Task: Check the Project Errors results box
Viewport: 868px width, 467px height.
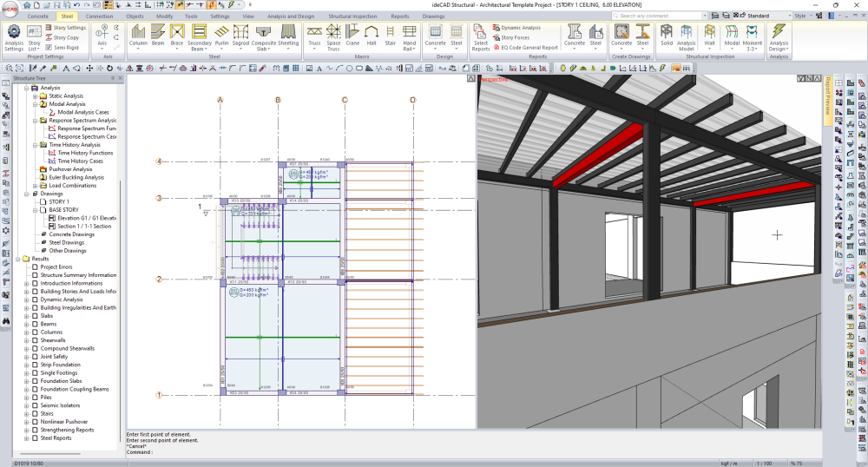Action: click(x=36, y=266)
